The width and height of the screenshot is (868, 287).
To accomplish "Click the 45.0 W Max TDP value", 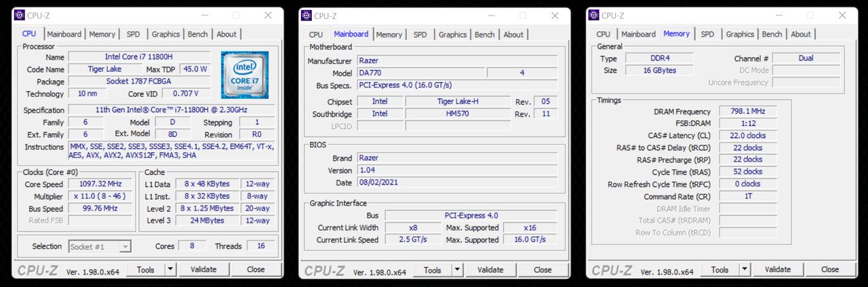I will coord(195,69).
